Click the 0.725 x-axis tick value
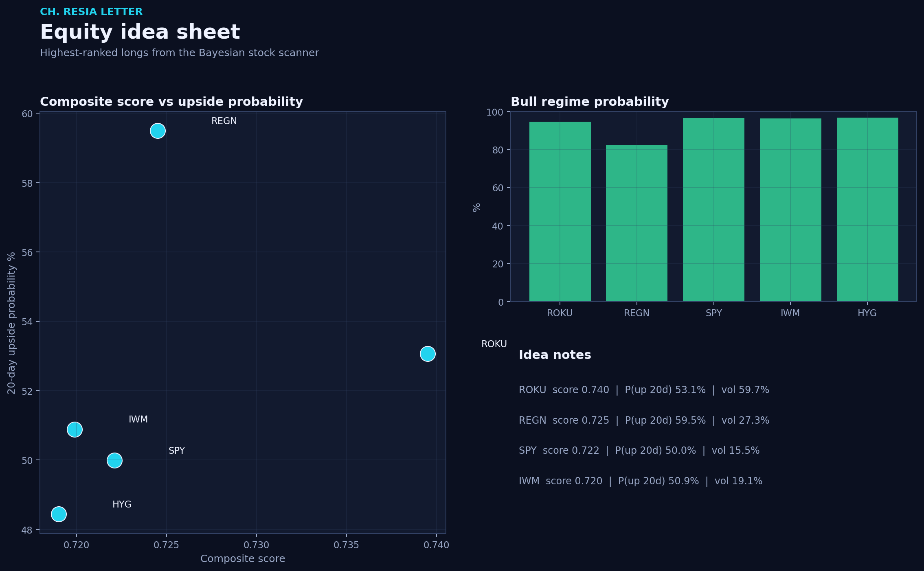924x571 pixels. tap(166, 545)
